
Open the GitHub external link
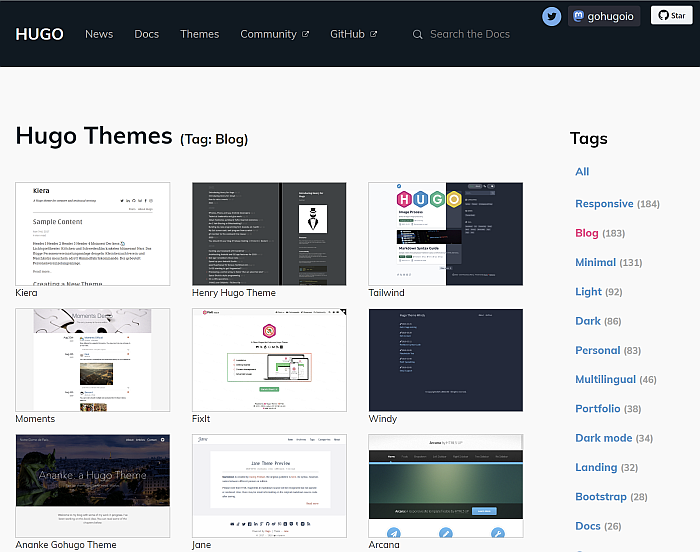(354, 34)
